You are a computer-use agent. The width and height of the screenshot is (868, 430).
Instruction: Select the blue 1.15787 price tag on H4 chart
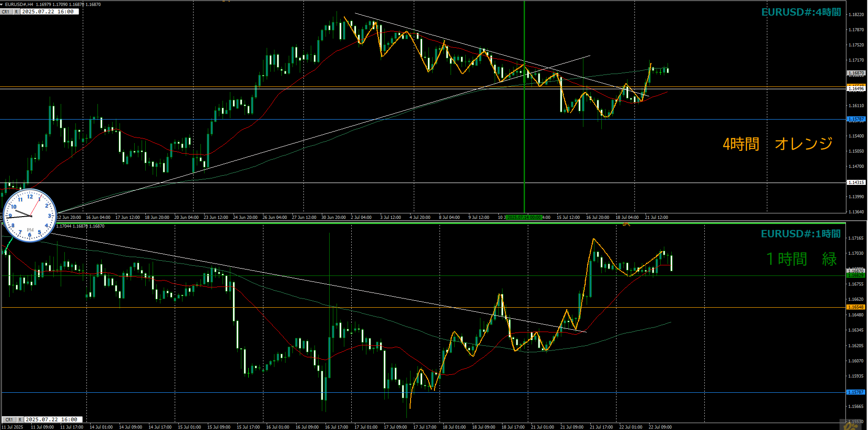[856, 119]
